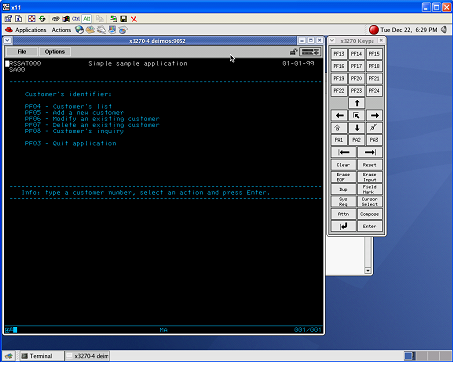Click the first settings icon in x11 toolbar
Viewport: 457px width, 367px height.
(x=8, y=19)
